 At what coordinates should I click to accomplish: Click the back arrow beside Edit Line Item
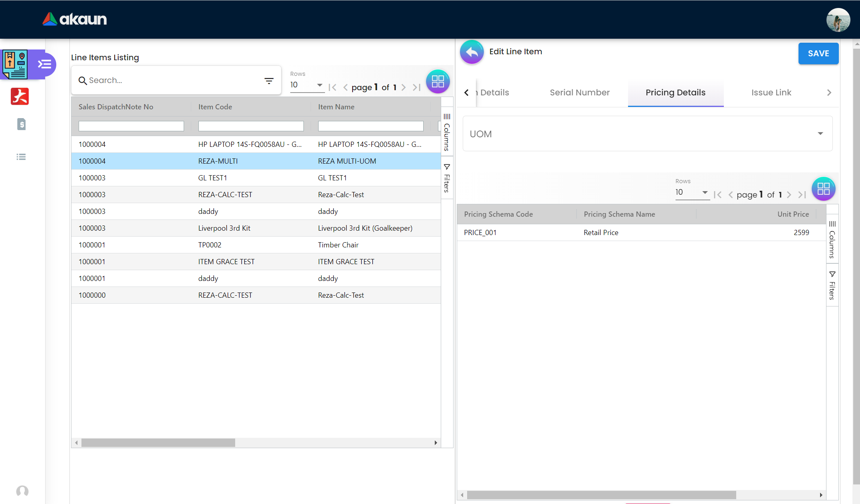pos(472,52)
